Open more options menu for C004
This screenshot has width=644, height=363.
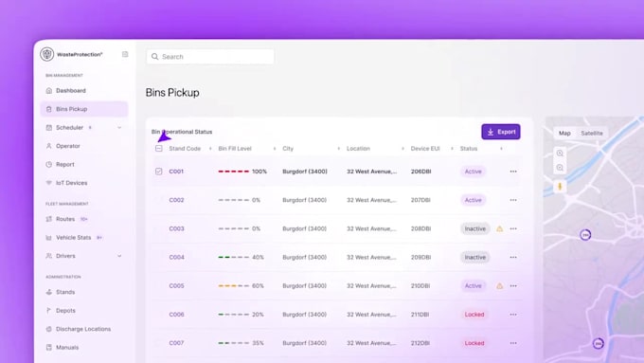pos(513,258)
